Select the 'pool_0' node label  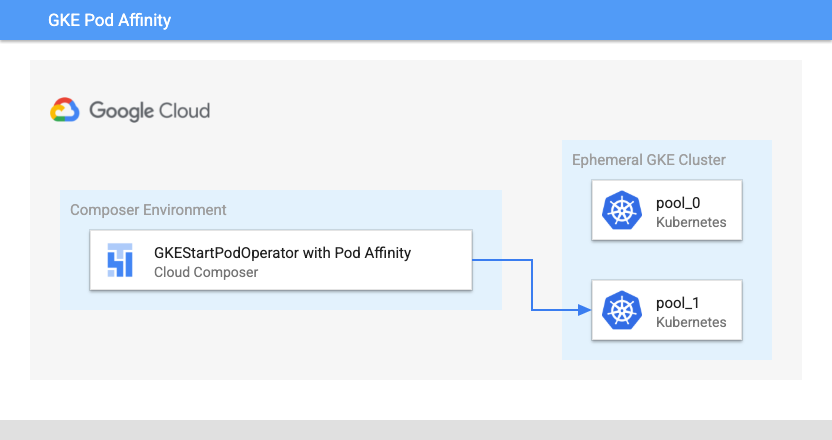click(x=678, y=203)
